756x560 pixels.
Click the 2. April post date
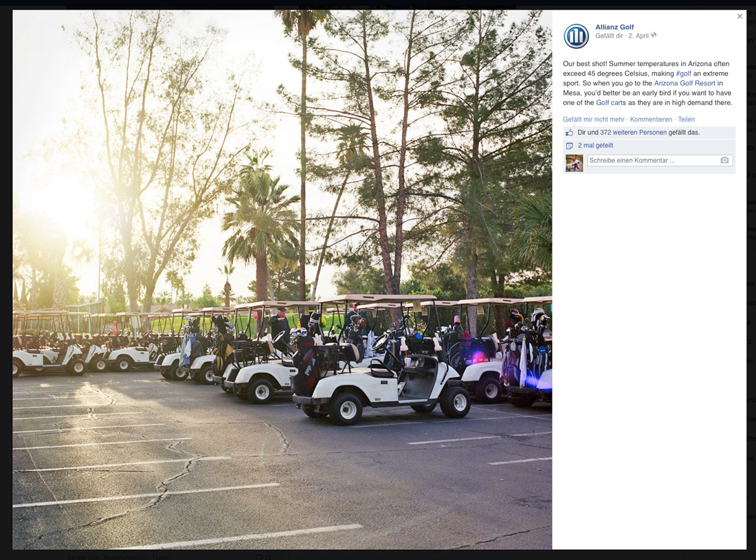(638, 36)
